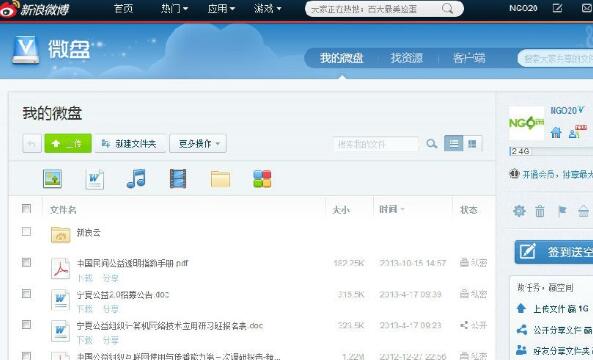593x360 pixels.
Task: Filter by pictures icon
Action: click(x=52, y=178)
